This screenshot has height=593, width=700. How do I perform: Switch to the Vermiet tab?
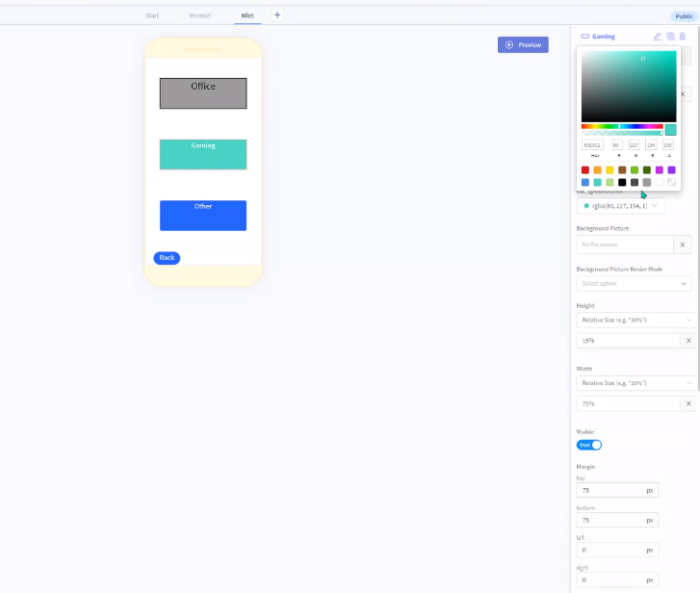point(199,15)
